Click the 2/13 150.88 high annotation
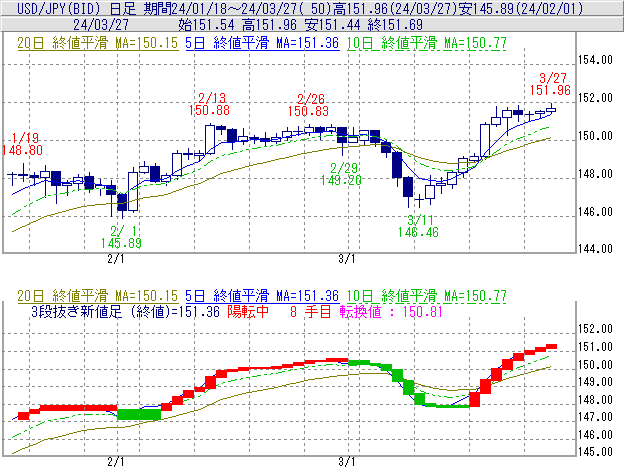Image resolution: width=624 pixels, height=475 pixels. [x=210, y=104]
